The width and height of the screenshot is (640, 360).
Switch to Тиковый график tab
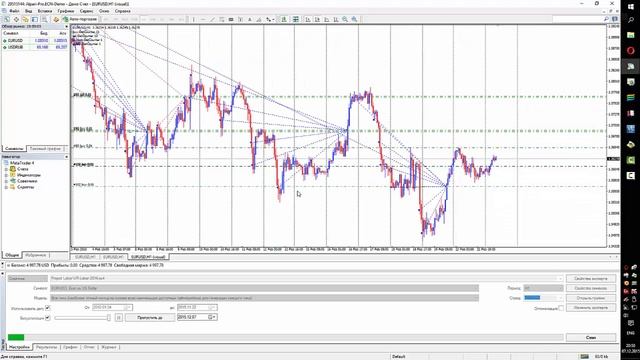45,149
